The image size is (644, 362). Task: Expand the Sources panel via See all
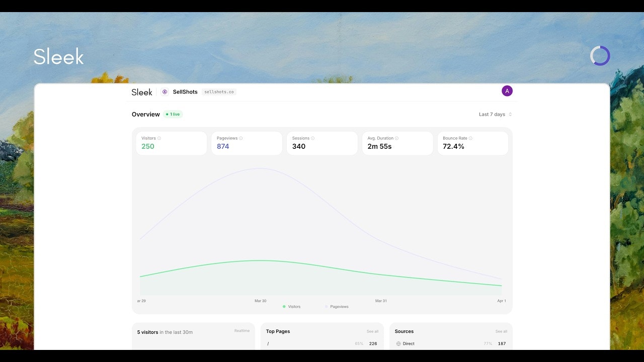pyautogui.click(x=501, y=331)
